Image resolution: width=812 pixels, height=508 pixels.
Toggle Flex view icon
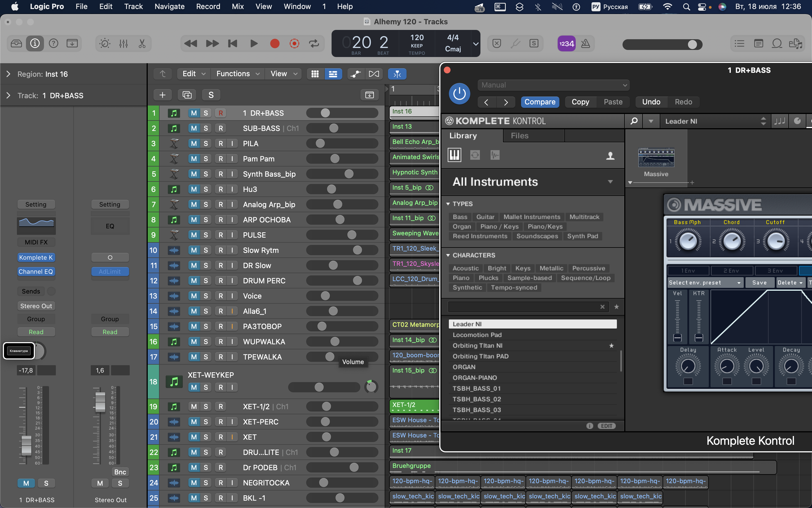click(x=374, y=74)
